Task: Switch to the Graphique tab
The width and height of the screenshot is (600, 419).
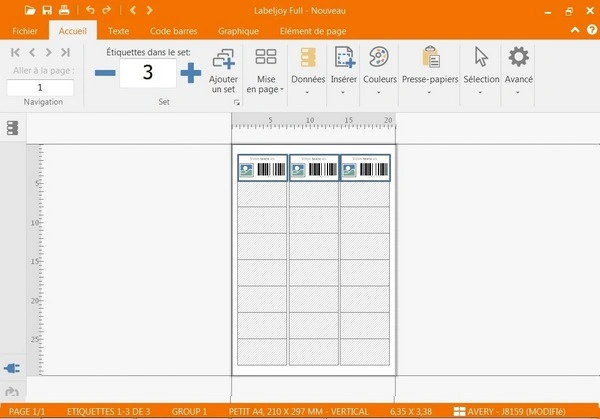Action: click(x=238, y=31)
